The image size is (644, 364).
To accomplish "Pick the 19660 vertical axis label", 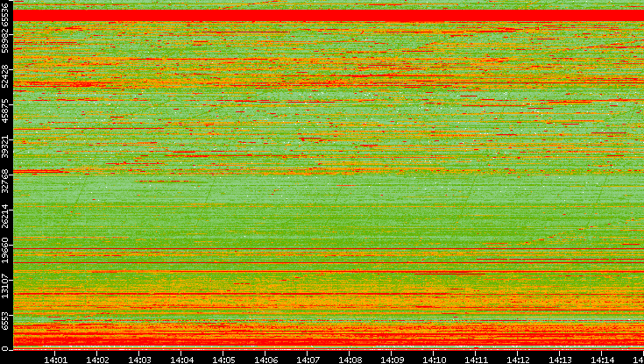I will 5,250.
